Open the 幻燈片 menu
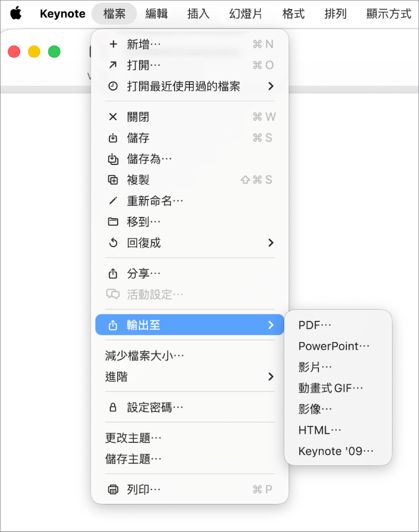 [245, 14]
